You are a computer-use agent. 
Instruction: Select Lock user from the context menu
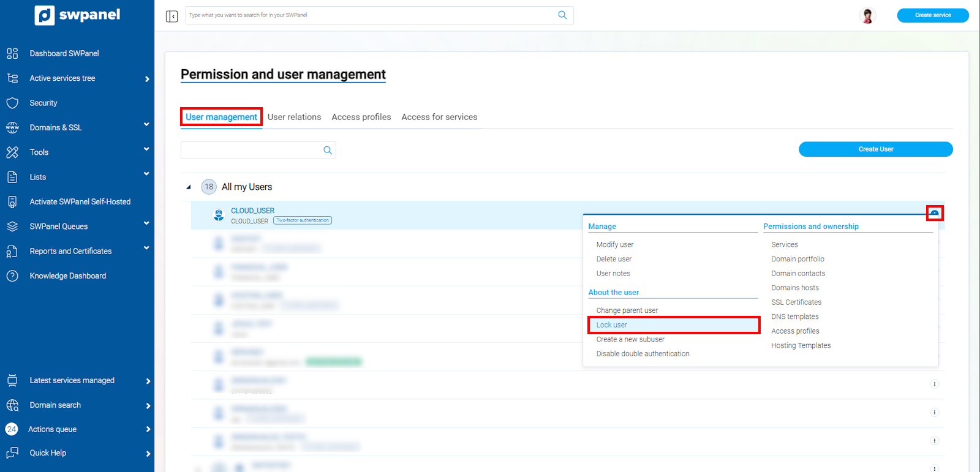(612, 325)
